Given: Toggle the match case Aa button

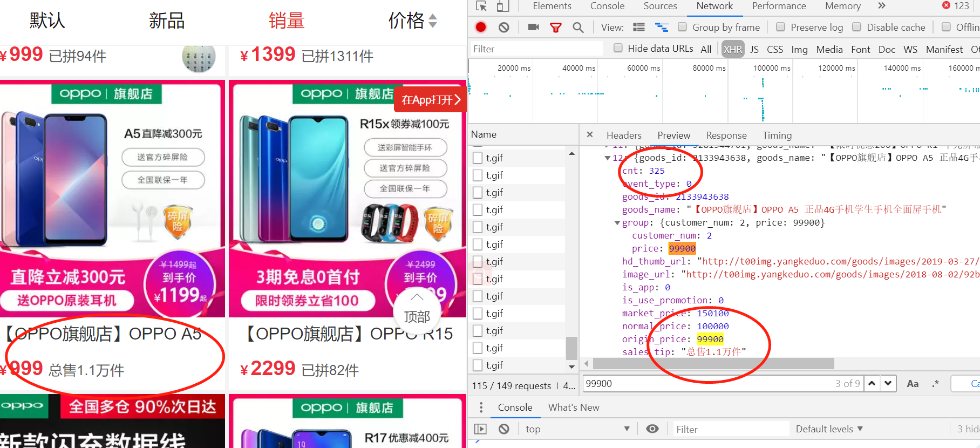Looking at the screenshot, I should (913, 384).
